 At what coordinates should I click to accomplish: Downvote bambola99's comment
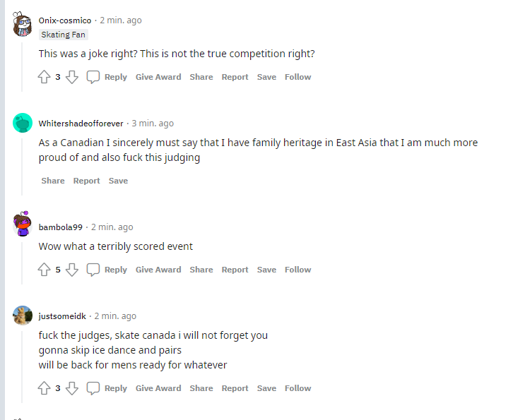[x=71, y=270]
